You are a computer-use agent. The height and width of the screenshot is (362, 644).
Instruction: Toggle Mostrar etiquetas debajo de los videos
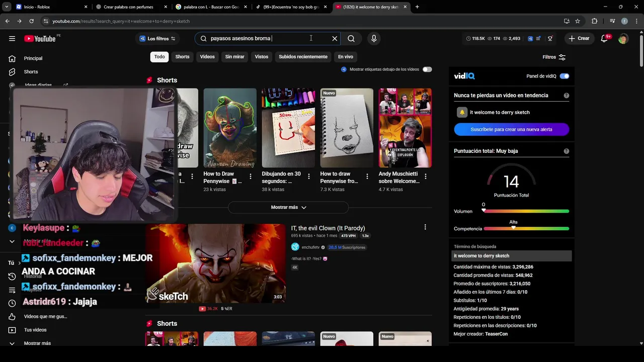427,69
